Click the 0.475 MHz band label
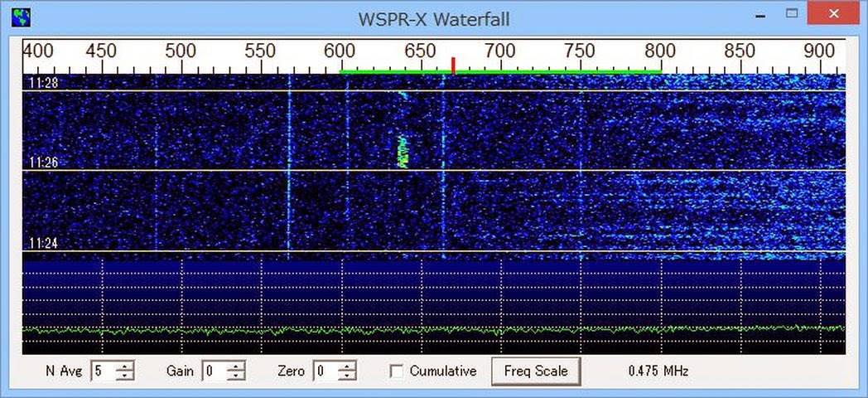868x398 pixels. (658, 371)
